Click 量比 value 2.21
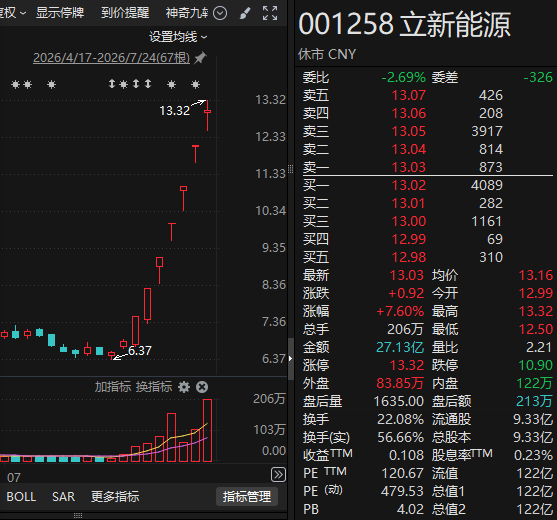Screen dimensions: 557x520 539,347
